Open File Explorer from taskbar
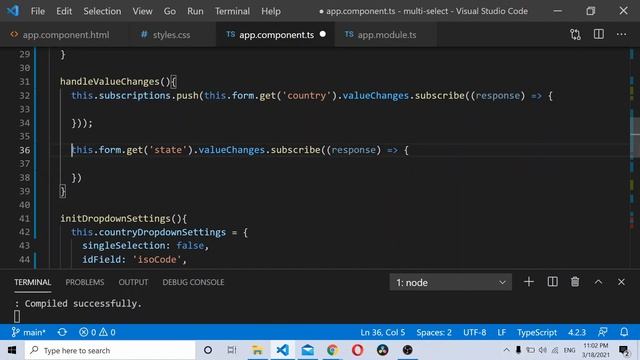Viewport: 640px width, 360px height. pos(258,350)
